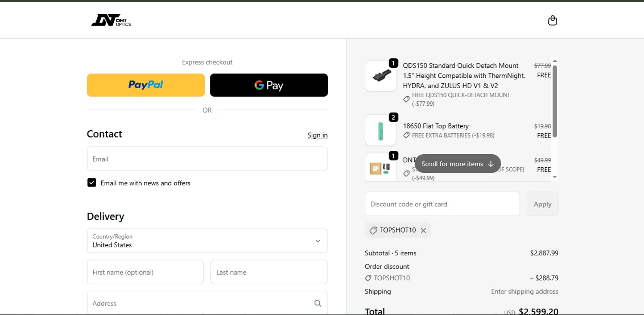Viewport: 644px width, 315px height.
Task: Uncheck Email me with news and offers
Action: (x=91, y=183)
